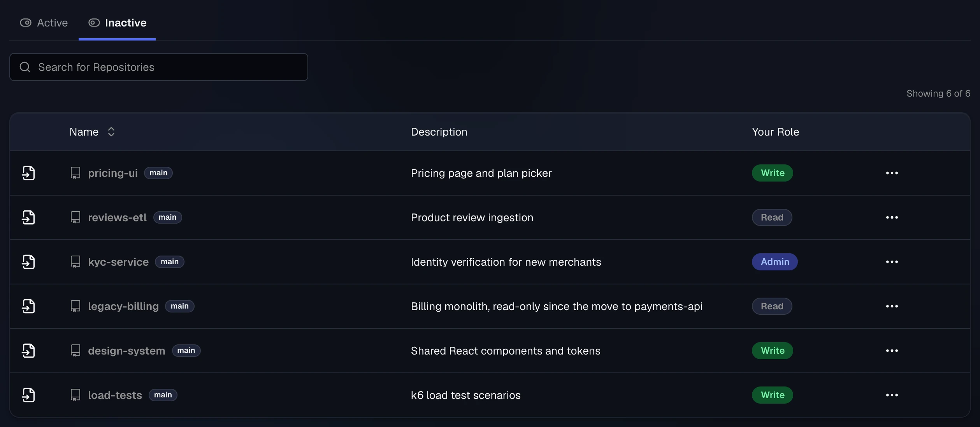Click the Read role badge for reviews-etl

(772, 217)
